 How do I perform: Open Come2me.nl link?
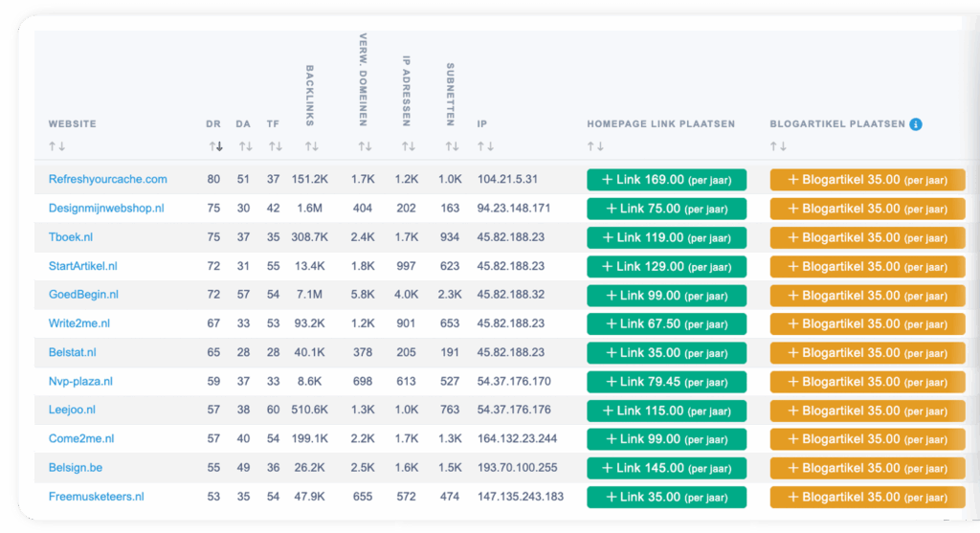click(81, 438)
